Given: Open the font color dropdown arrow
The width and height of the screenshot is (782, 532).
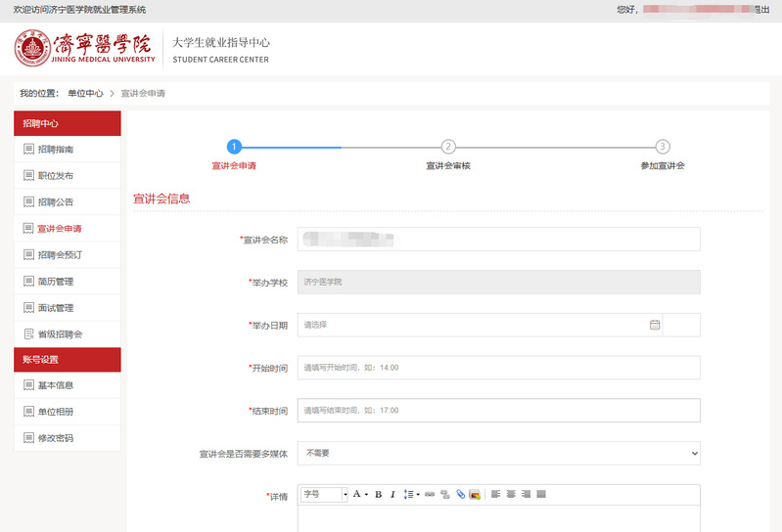Looking at the screenshot, I should [365, 495].
